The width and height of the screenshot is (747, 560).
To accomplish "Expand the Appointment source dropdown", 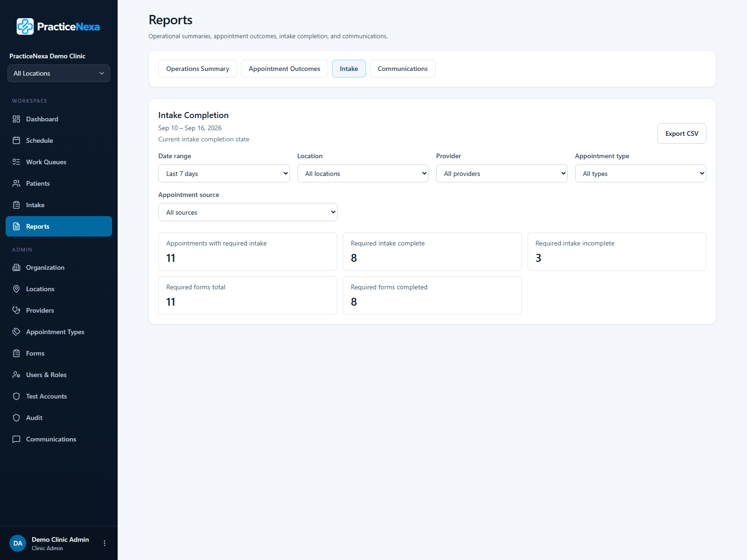I will [x=248, y=212].
